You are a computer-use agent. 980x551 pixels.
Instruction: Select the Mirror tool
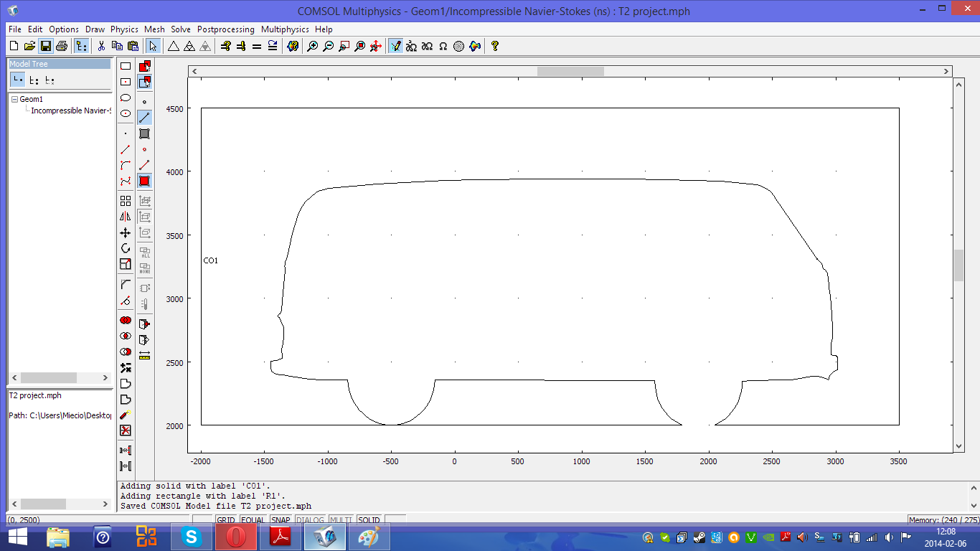point(126,217)
